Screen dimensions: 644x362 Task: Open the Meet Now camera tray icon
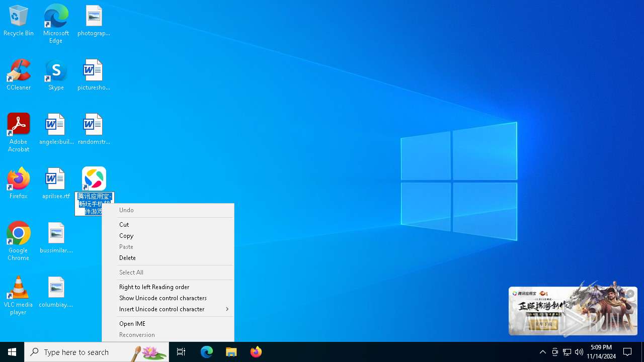[555, 352]
